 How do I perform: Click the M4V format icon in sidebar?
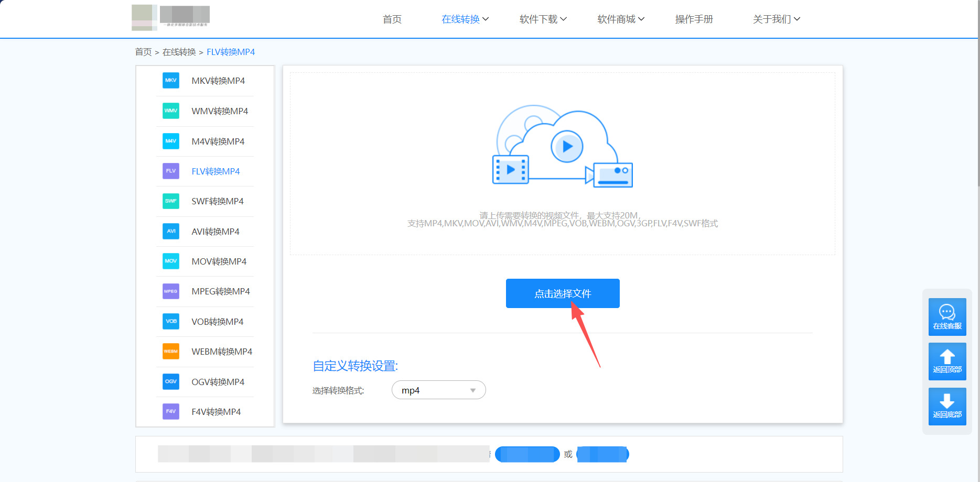point(171,141)
